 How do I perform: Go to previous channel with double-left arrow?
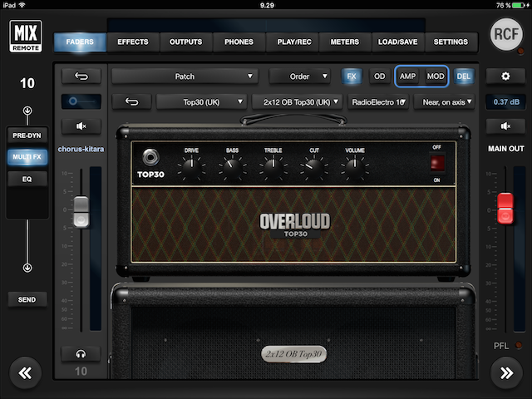click(x=26, y=373)
